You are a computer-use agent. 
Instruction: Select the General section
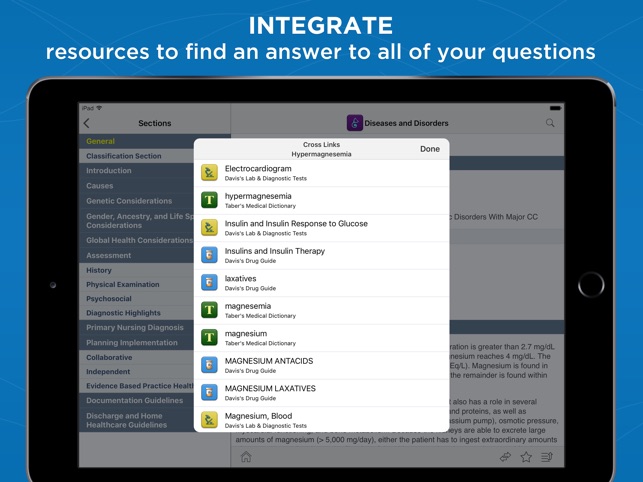click(137, 141)
